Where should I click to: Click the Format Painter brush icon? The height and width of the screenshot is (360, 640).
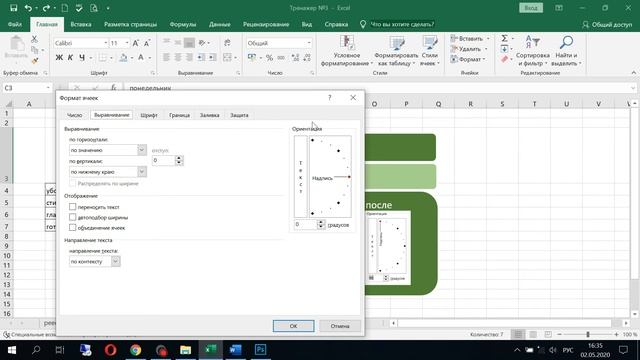pyautogui.click(x=35, y=60)
